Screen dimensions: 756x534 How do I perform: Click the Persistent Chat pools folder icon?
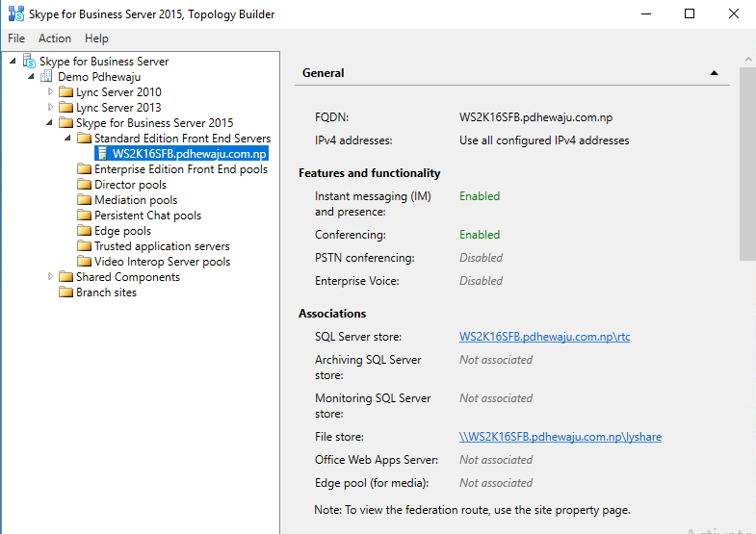[x=84, y=216]
